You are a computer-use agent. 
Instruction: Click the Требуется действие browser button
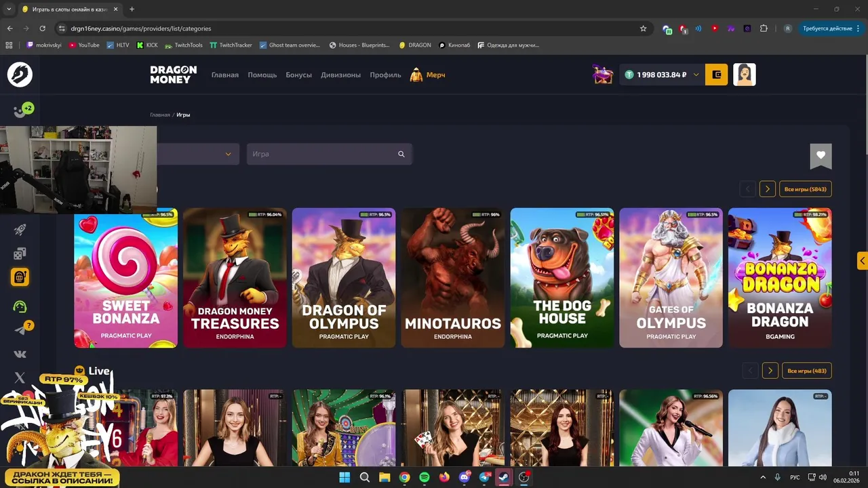[x=831, y=28]
